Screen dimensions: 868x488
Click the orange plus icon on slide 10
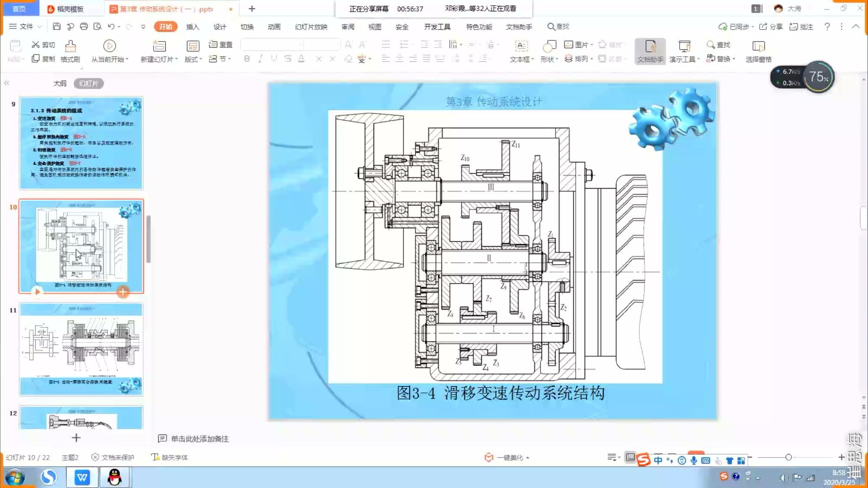click(123, 291)
